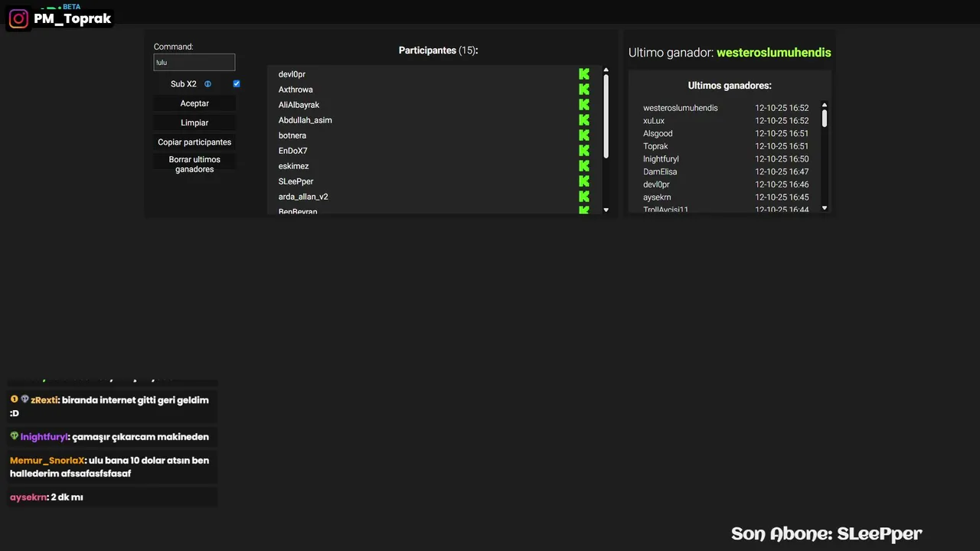Click Inightfuryl's green chat badge

pos(14,436)
